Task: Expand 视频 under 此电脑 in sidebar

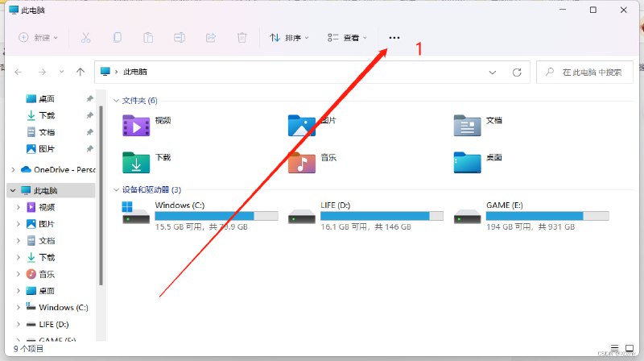Action: coord(18,207)
